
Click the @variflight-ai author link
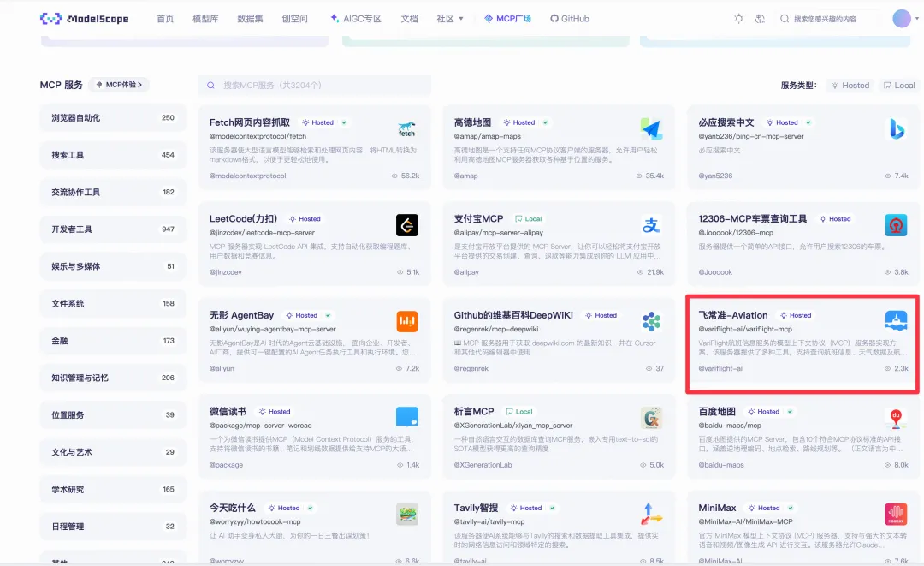coord(720,368)
